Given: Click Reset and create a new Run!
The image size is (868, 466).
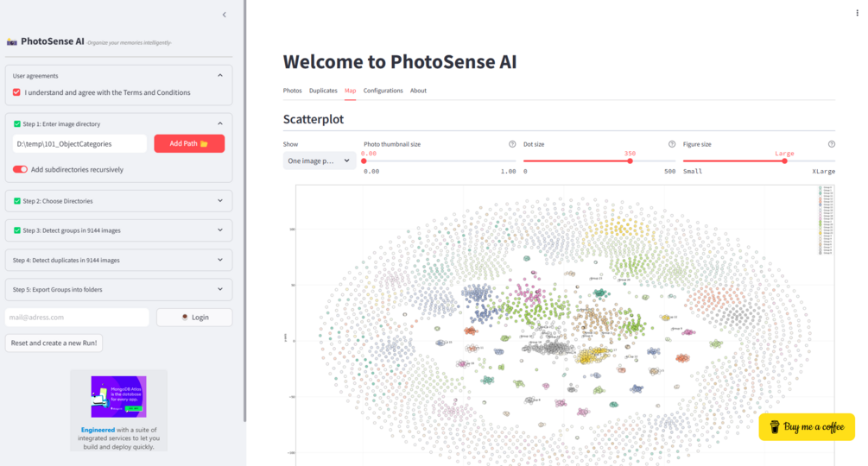Looking at the screenshot, I should [x=54, y=343].
